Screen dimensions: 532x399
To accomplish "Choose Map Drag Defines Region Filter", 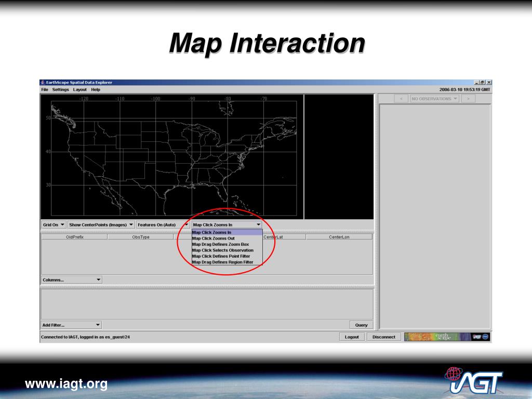I will (x=227, y=262).
